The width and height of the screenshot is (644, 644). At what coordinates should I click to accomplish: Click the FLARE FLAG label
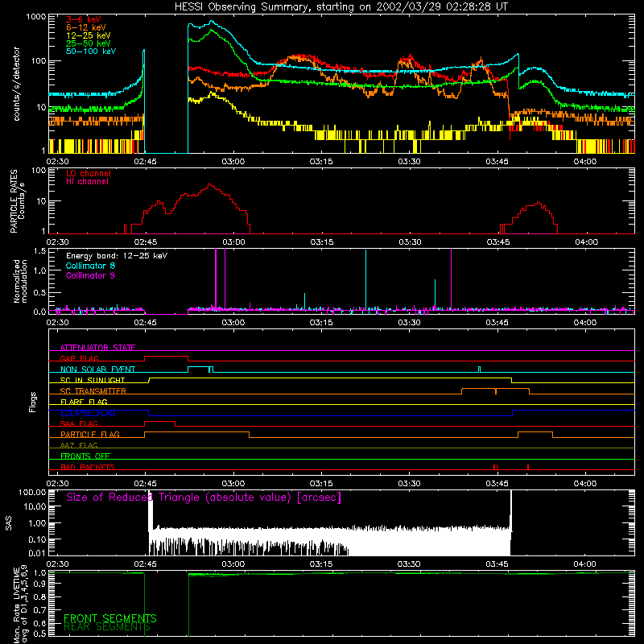(x=84, y=402)
